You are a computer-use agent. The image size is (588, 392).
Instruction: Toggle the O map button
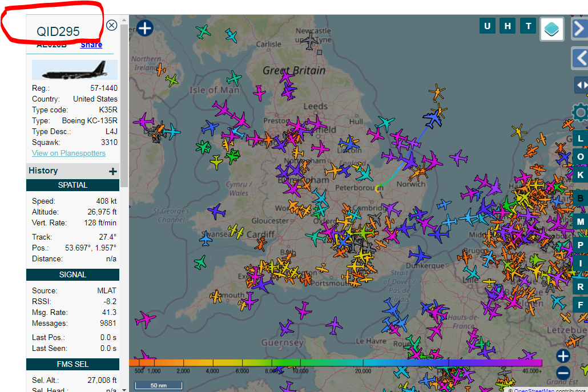[581, 157]
